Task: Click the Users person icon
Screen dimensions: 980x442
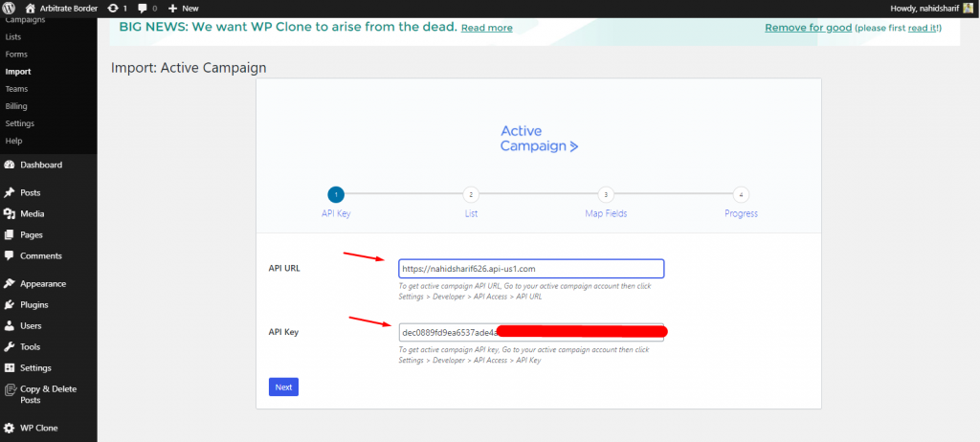Action: pyautogui.click(x=10, y=325)
